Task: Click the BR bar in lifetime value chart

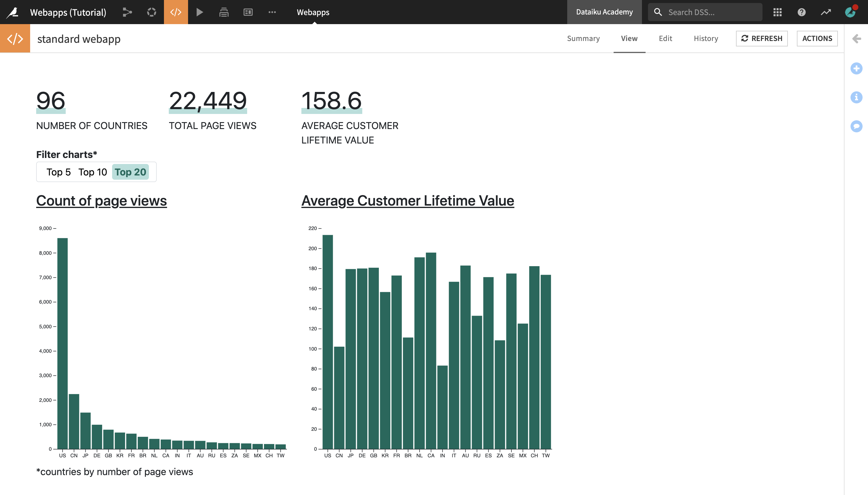Action: 408,393
